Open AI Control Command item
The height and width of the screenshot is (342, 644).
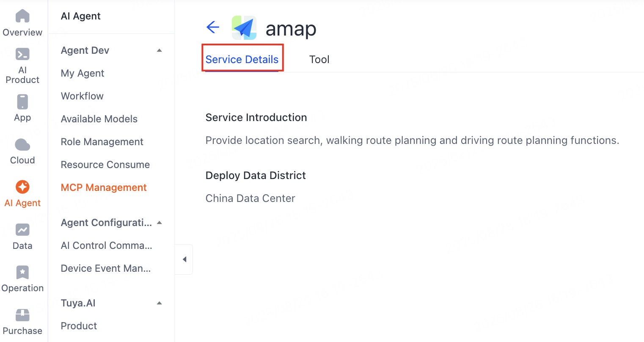coord(107,245)
